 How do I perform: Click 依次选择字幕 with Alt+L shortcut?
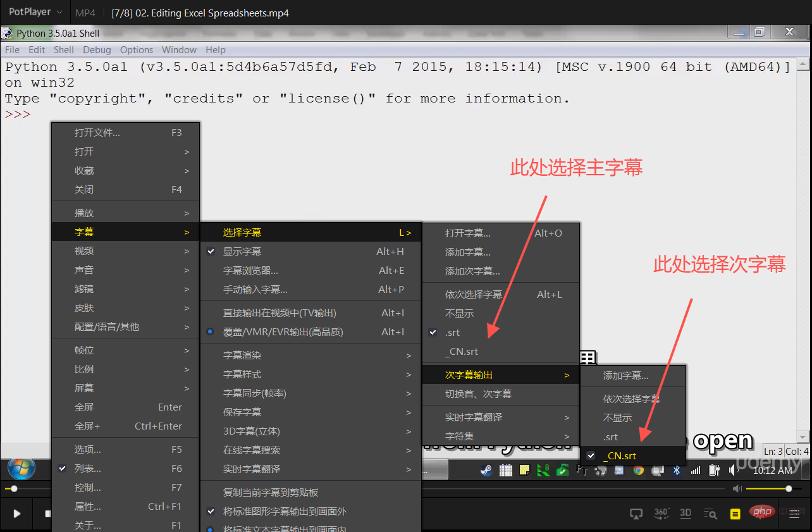(501, 294)
